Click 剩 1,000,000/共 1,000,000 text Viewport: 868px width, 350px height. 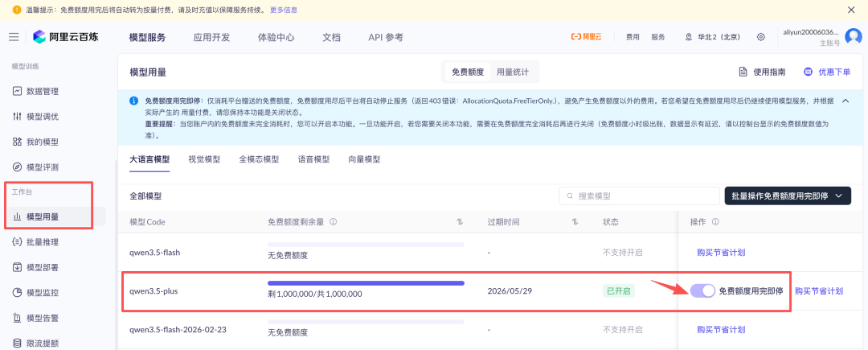[x=314, y=294]
